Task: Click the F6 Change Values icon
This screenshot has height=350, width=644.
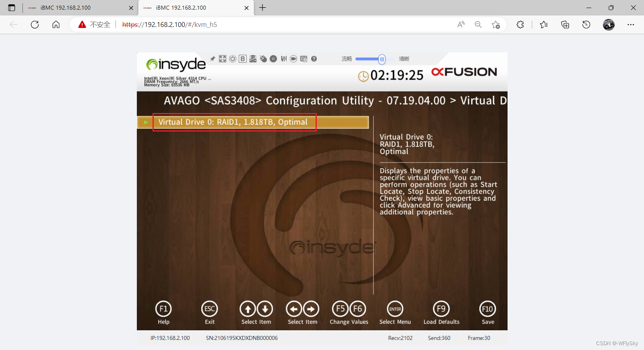Action: click(x=357, y=309)
